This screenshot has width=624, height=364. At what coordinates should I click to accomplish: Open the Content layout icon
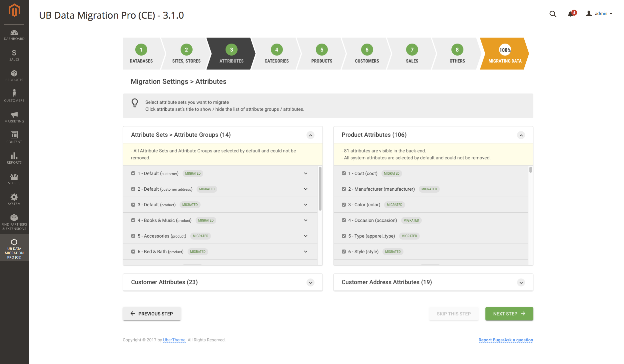pyautogui.click(x=14, y=135)
